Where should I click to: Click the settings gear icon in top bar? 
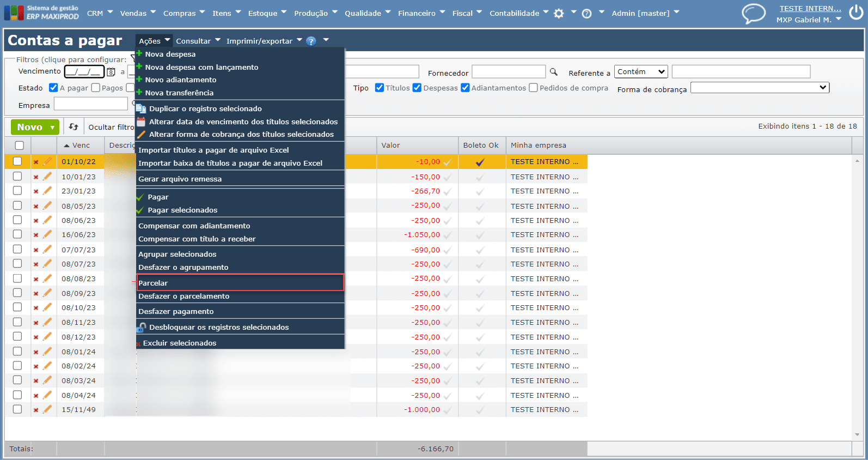[559, 14]
